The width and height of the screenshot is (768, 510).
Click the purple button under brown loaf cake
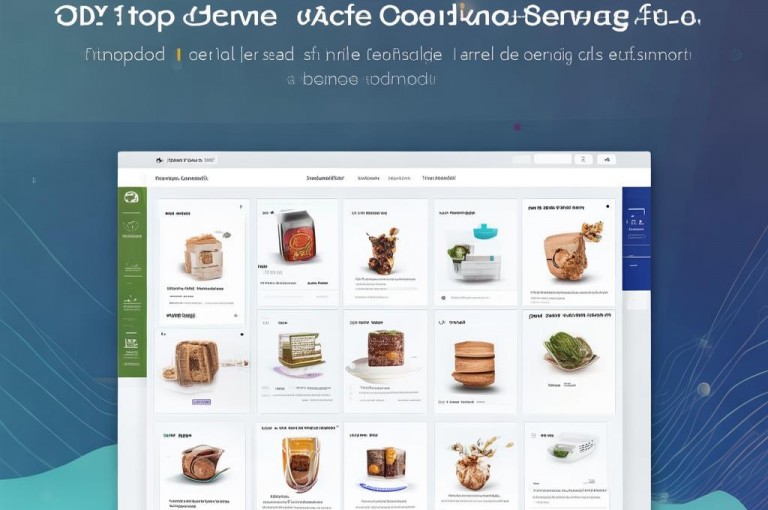click(201, 402)
